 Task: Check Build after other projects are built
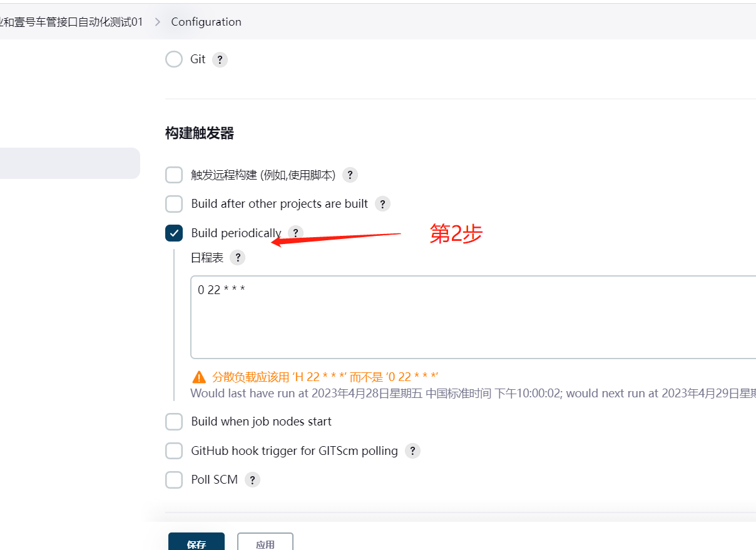pos(174,204)
